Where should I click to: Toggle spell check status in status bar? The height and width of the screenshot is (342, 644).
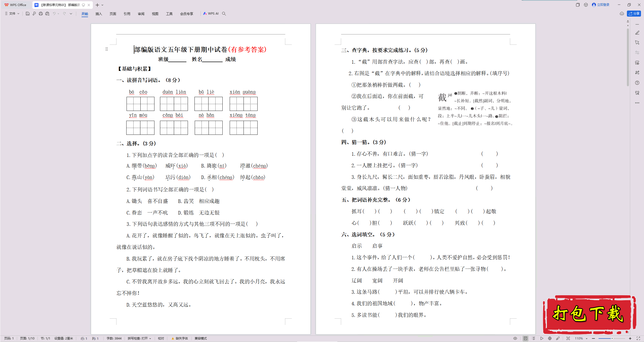click(x=139, y=338)
